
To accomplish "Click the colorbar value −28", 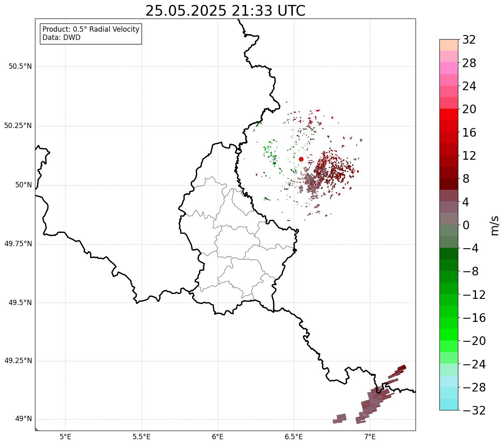I will [x=474, y=387].
